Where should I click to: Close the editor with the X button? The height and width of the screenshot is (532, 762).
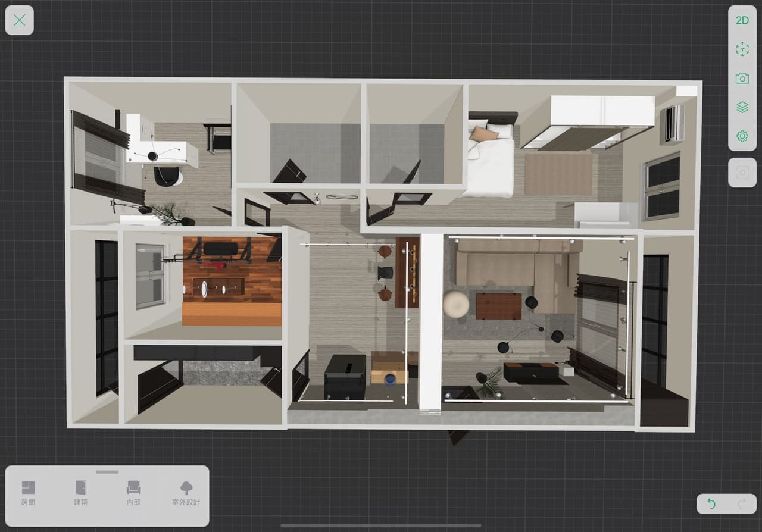(x=20, y=20)
